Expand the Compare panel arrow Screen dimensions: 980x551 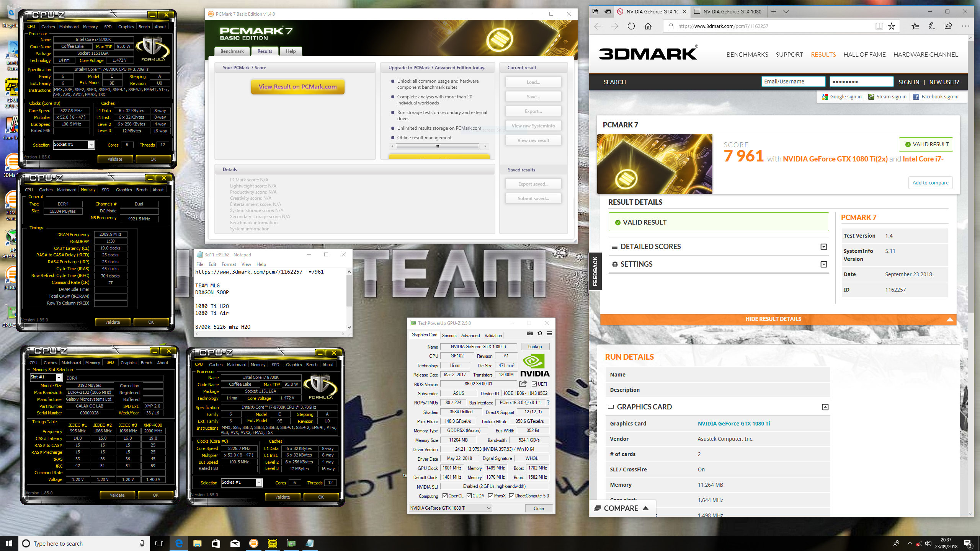click(645, 508)
